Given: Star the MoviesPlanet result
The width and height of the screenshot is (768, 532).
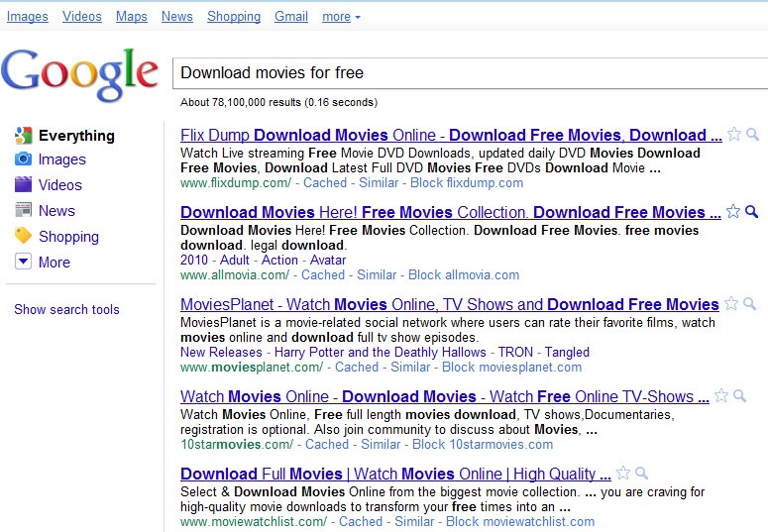Looking at the screenshot, I should (730, 303).
